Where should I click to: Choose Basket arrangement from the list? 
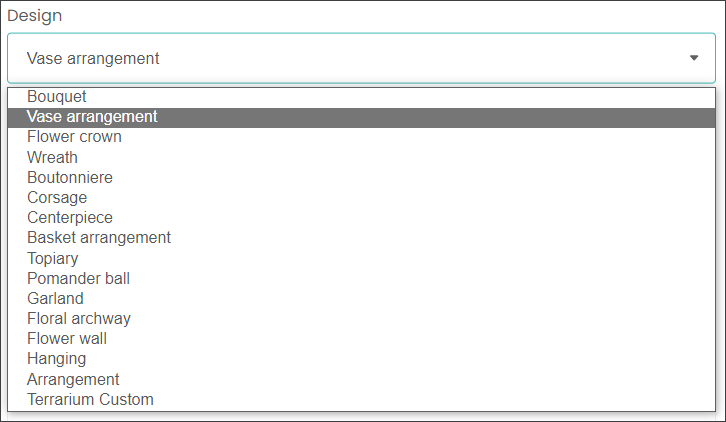coord(362,238)
